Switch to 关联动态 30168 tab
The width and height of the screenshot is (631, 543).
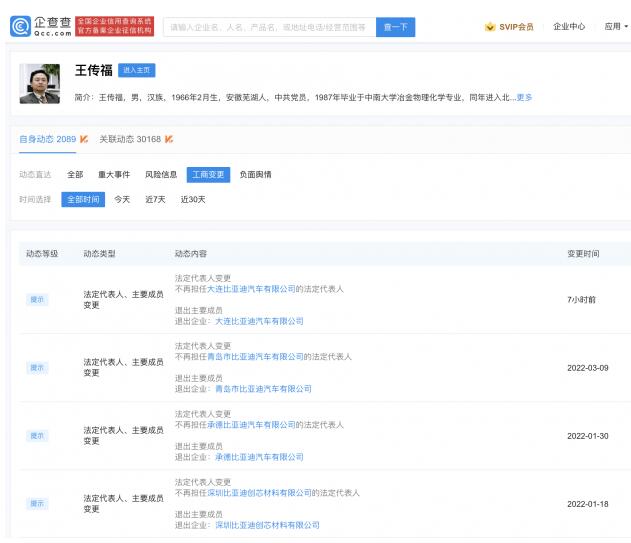130,139
